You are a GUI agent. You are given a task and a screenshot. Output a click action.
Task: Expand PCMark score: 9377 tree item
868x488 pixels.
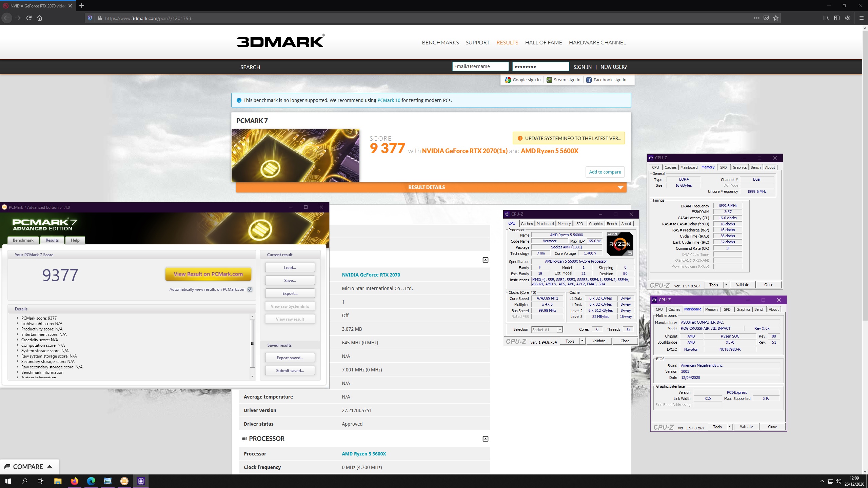[18, 318]
